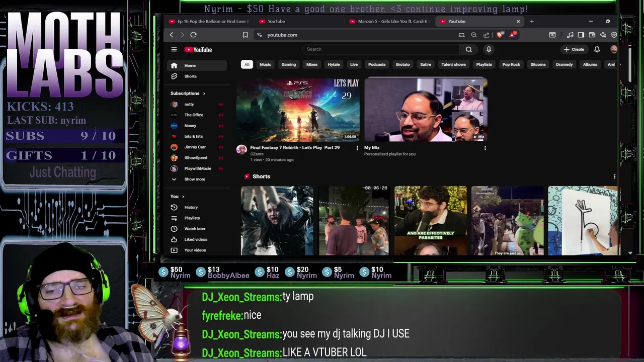
Task: Open Shorts shelf three-dot options
Action: click(614, 176)
